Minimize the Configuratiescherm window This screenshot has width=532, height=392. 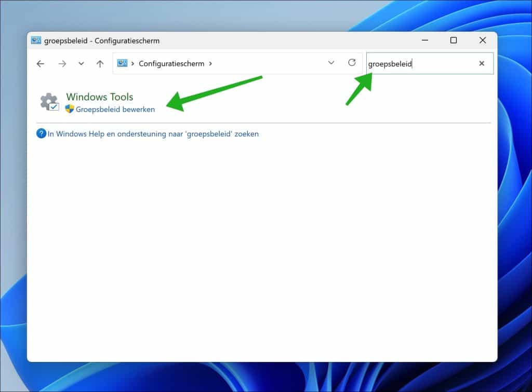(x=425, y=40)
